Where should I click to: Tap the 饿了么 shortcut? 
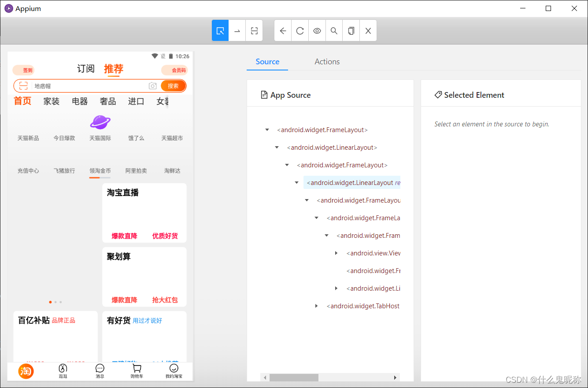[x=136, y=138]
